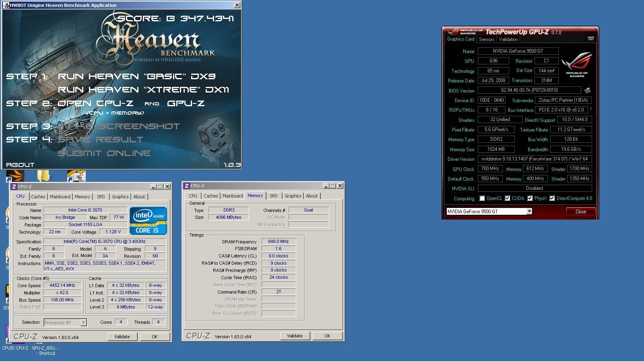This screenshot has width=644, height=362.
Task: Click the Heaven Benchmark window title icon
Action: pos(6,5)
